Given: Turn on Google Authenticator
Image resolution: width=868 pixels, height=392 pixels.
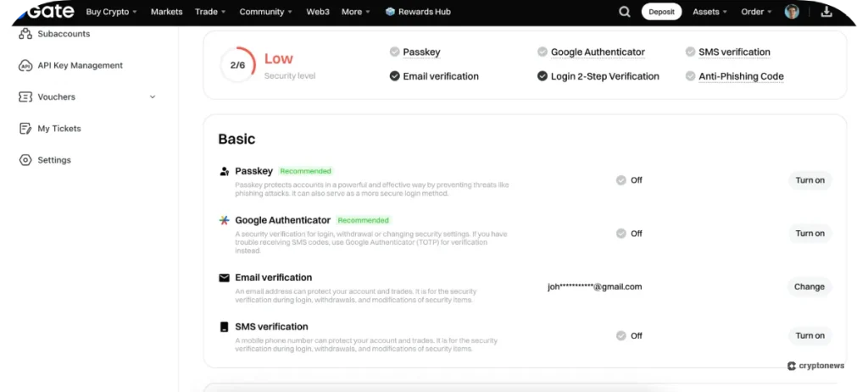Looking at the screenshot, I should click(810, 234).
